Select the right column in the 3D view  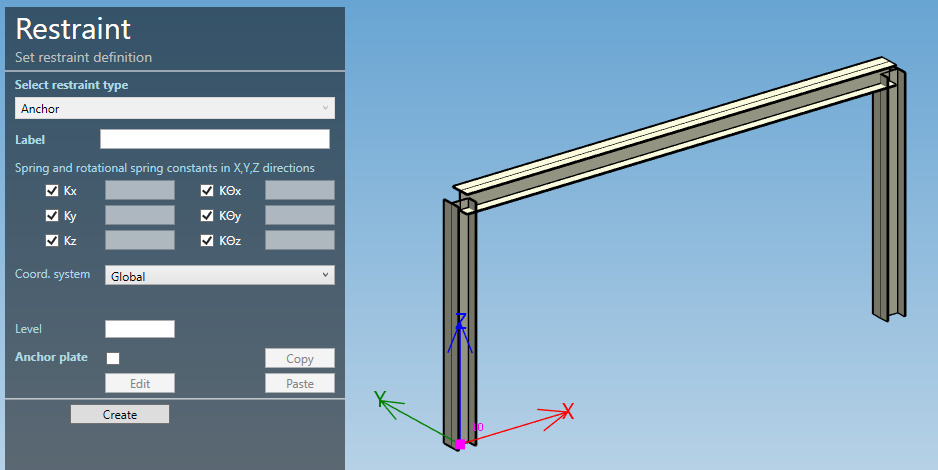[x=889, y=197]
